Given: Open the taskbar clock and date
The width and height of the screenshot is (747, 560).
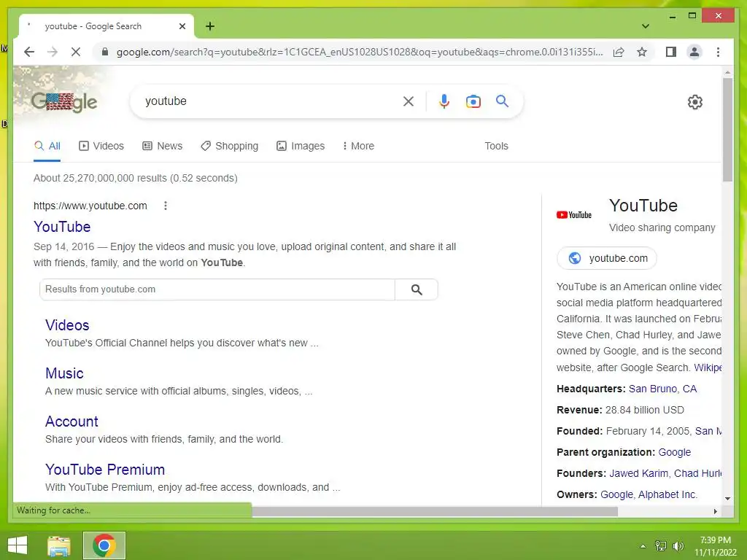Looking at the screenshot, I should tap(715, 546).
